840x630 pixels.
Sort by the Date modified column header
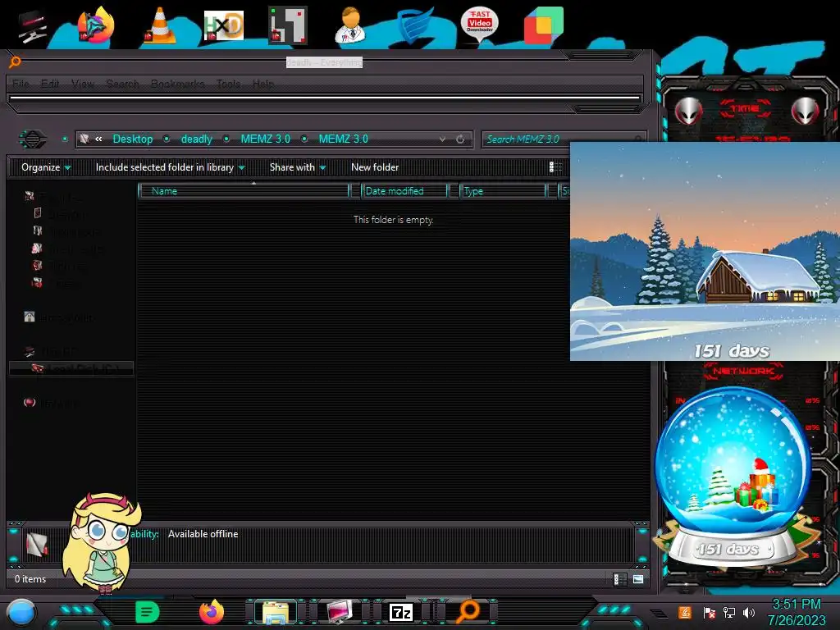[x=404, y=190]
